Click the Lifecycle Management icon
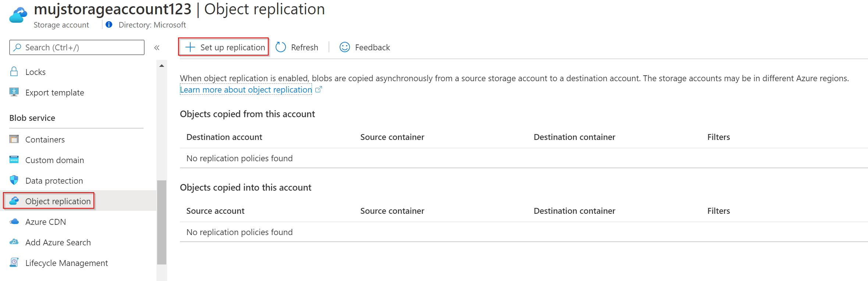Screen dimensions: 868x281 [14, 263]
